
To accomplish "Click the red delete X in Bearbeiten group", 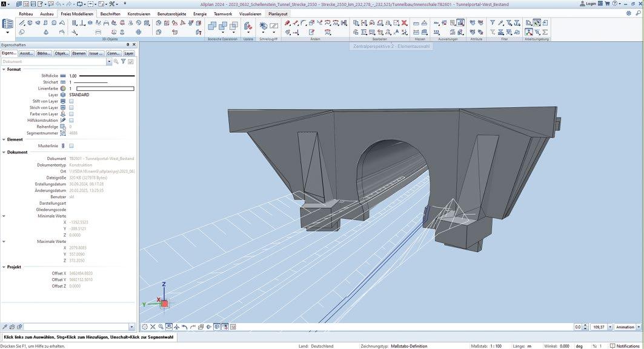I will point(404,23).
